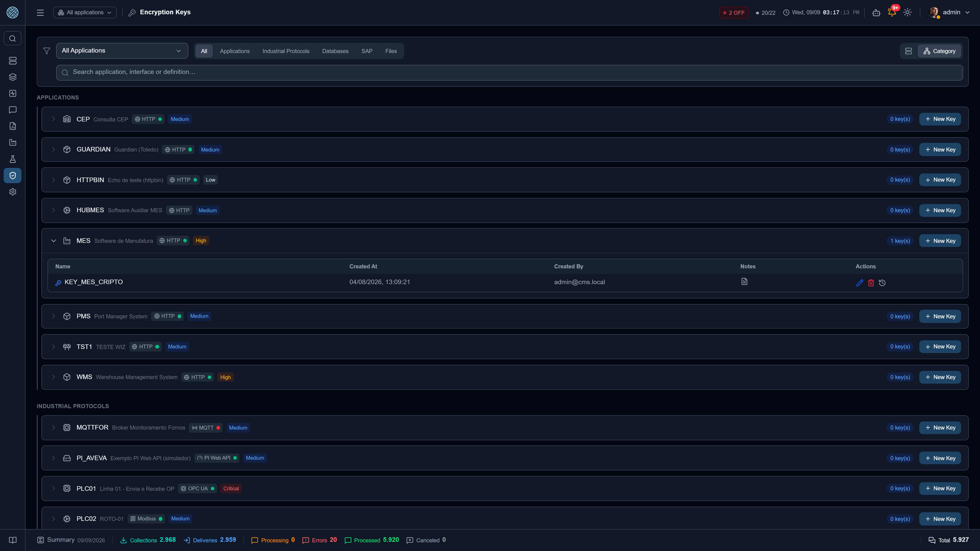Select the Industrial Protocols tab

(286, 51)
